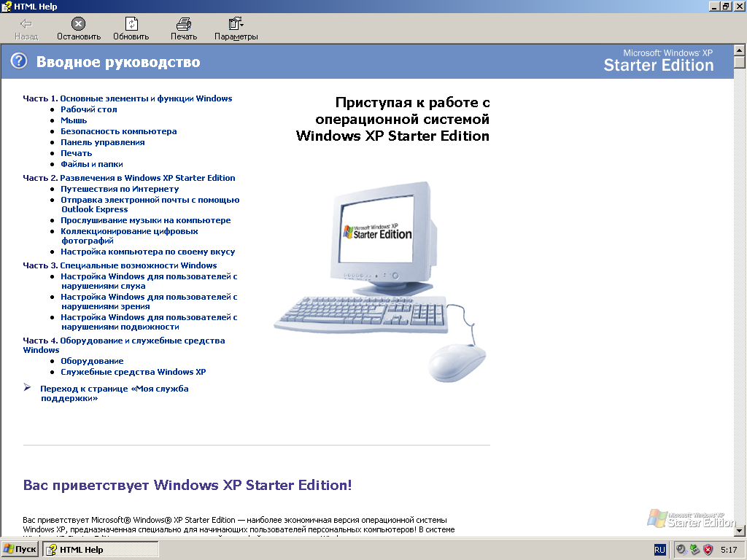This screenshot has width=747, height=560.
Task: Open Часть 4. Оборудование и служебные средства link
Action: 124,345
